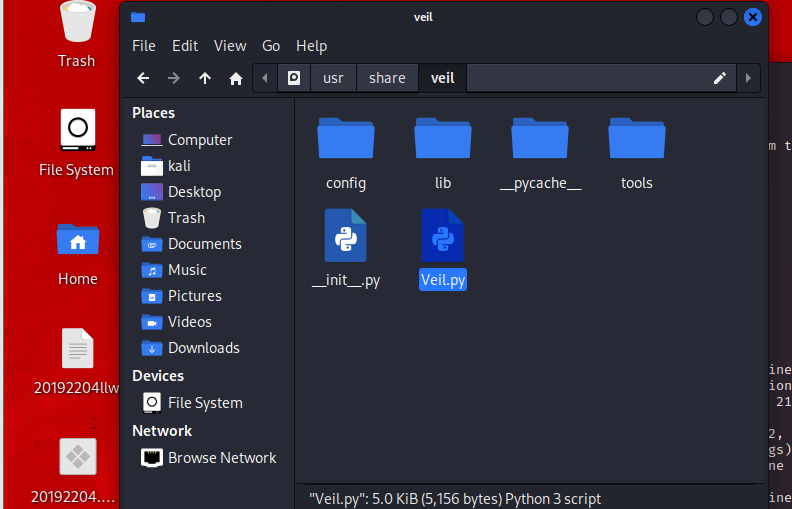Viewport: 792px width, 509px height.
Task: Close the veil file manager window
Action: (753, 17)
